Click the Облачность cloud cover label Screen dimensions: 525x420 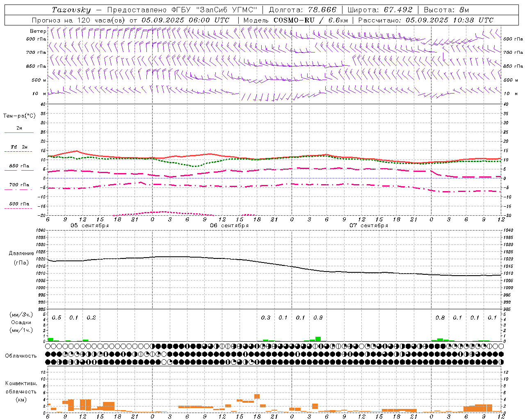[x=21, y=356]
